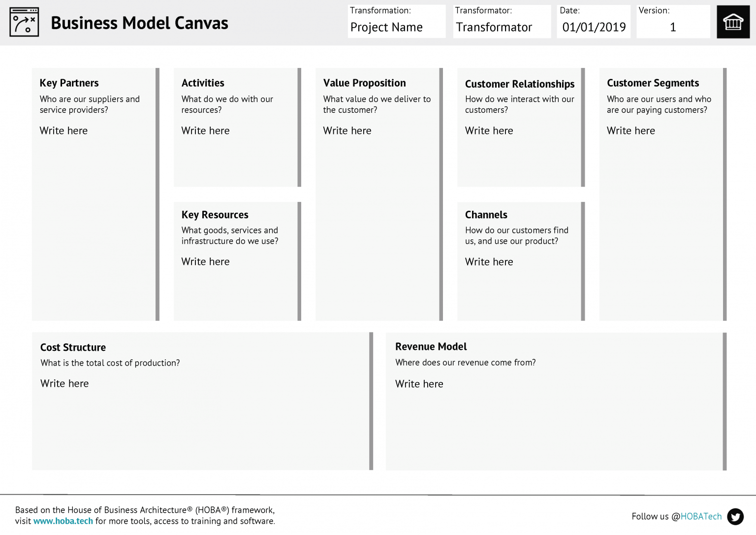Edit the Transformator name field
Image resolution: width=756 pixels, height=535 pixels.
(x=494, y=28)
